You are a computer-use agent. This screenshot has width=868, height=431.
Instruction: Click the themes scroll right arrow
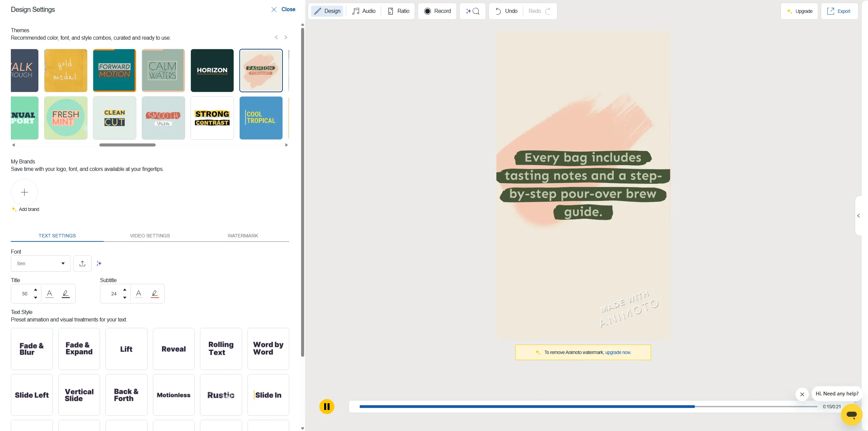pyautogui.click(x=287, y=145)
